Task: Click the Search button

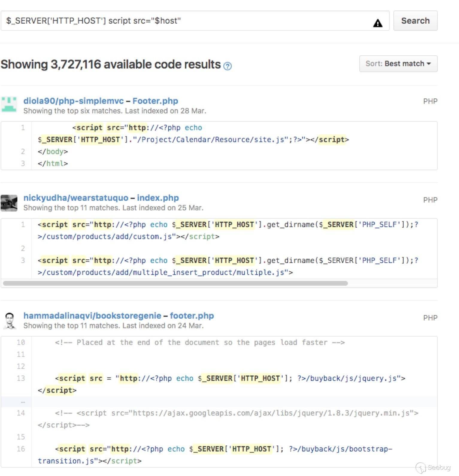Action: [x=415, y=21]
